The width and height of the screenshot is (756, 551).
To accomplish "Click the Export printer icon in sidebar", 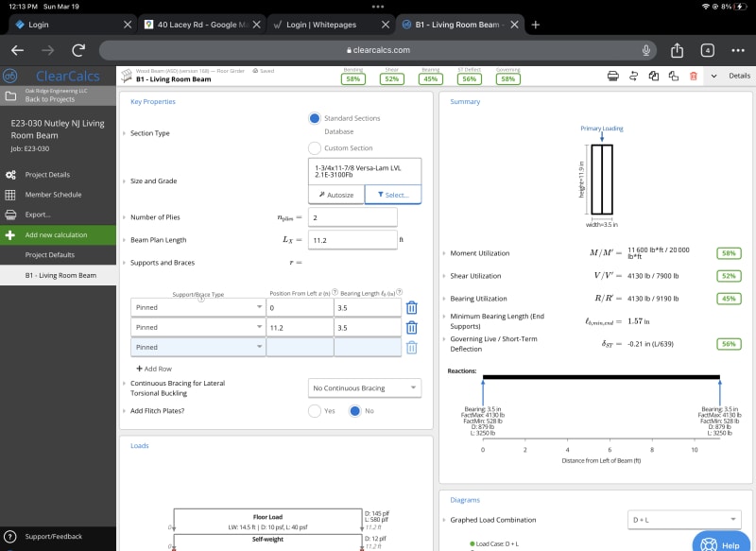I will point(10,215).
